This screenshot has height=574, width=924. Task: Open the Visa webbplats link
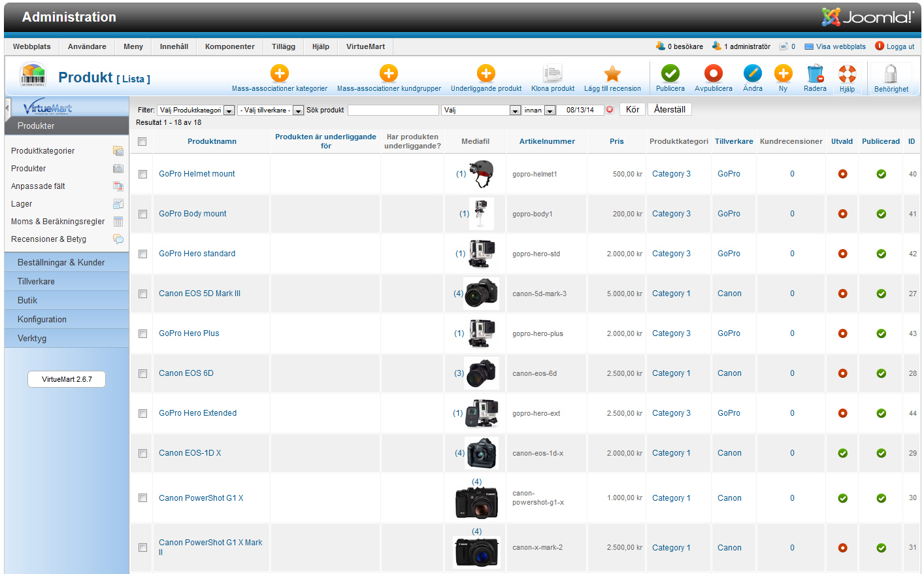835,46
